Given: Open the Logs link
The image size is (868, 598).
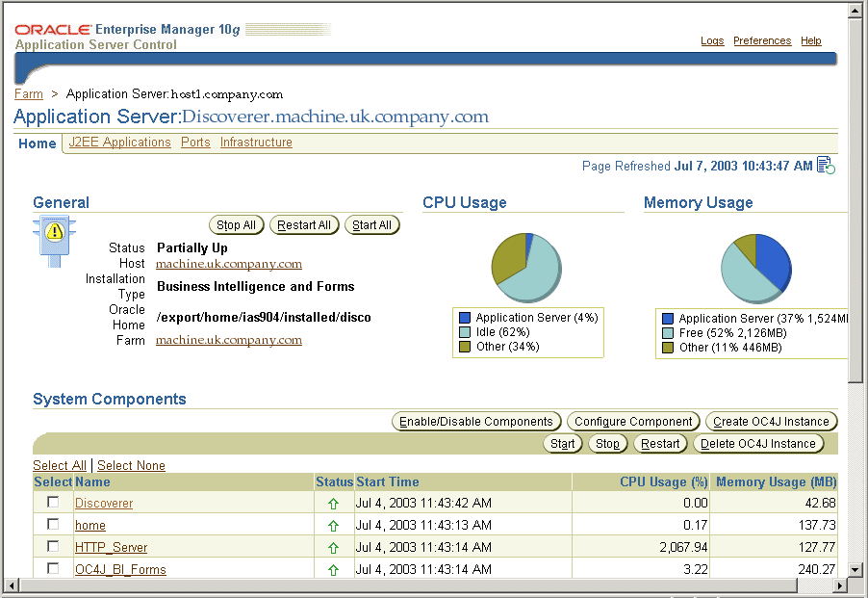Looking at the screenshot, I should [712, 40].
